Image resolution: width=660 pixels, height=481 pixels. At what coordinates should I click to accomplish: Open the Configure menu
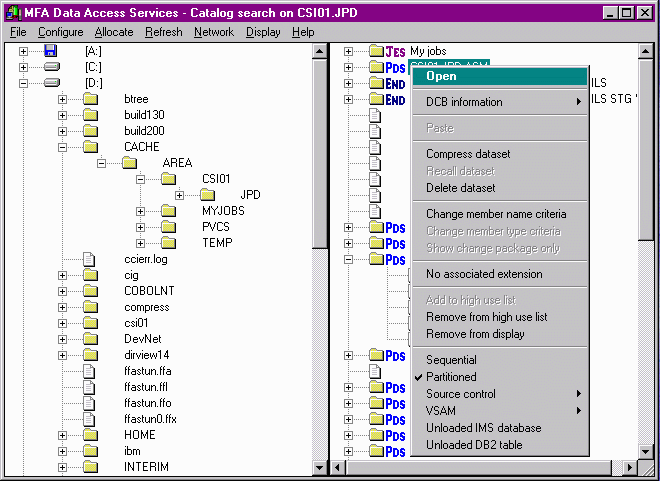tap(60, 32)
